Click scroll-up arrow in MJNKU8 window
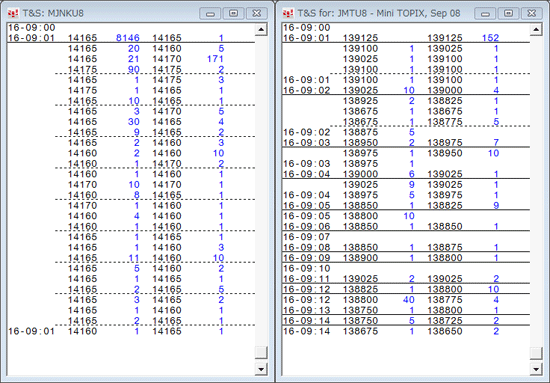Image resolution: width=550 pixels, height=383 pixels. (261, 29)
